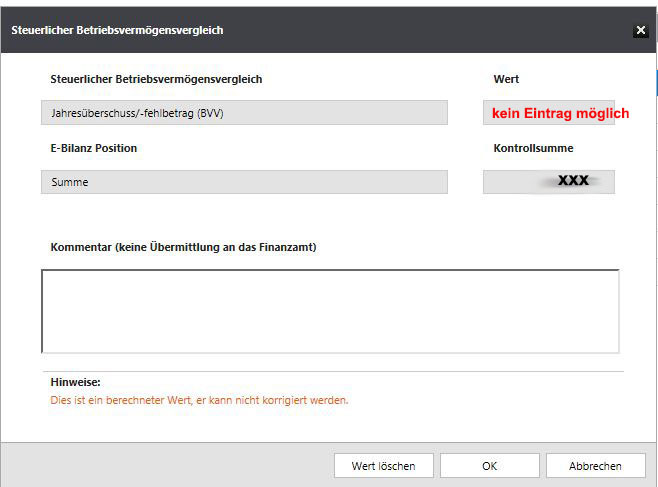Viewport: 658px width, 487px height.
Task: Click the 'Wert' column label
Action: point(506,79)
